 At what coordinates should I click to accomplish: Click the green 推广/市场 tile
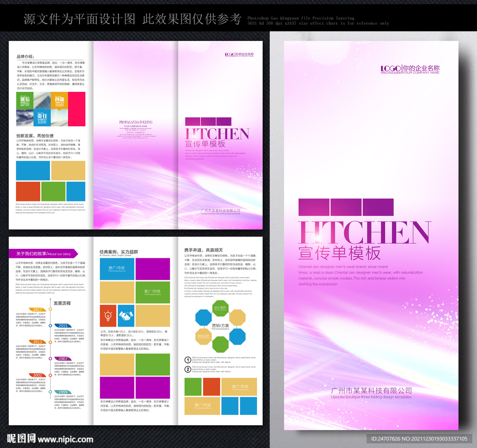[153, 292]
